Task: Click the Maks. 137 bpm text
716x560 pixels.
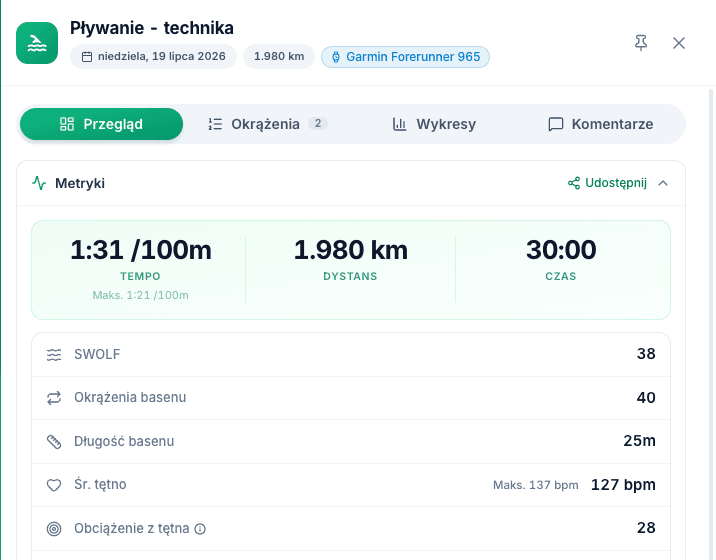Action: tap(536, 485)
